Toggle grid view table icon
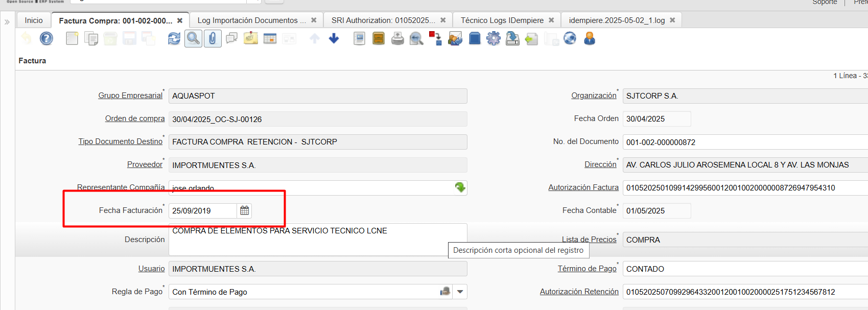This screenshot has width=868, height=310. point(270,39)
